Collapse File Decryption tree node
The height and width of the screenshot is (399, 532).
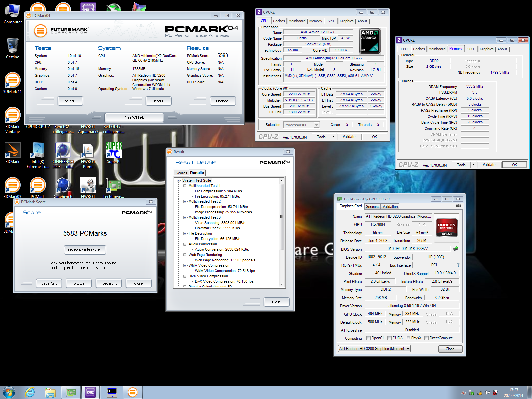[185, 233]
